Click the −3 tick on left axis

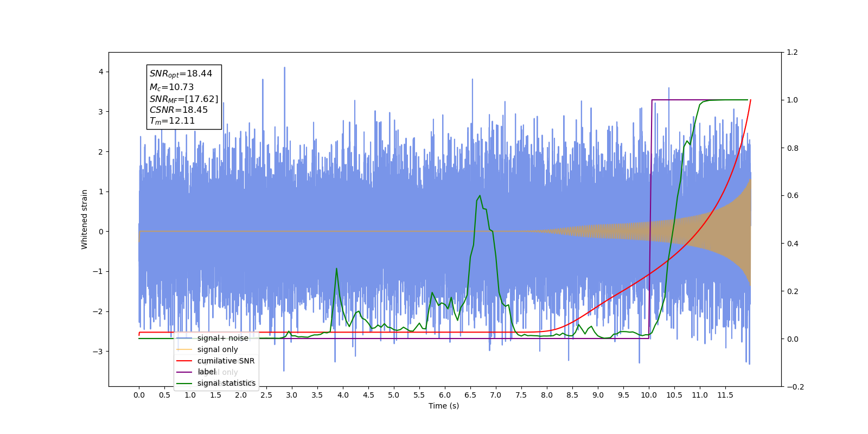(x=98, y=352)
